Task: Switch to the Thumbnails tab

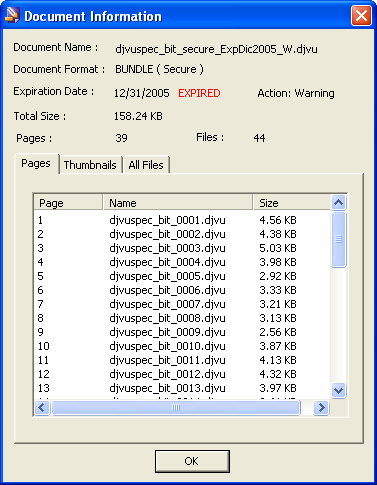Action: (90, 165)
